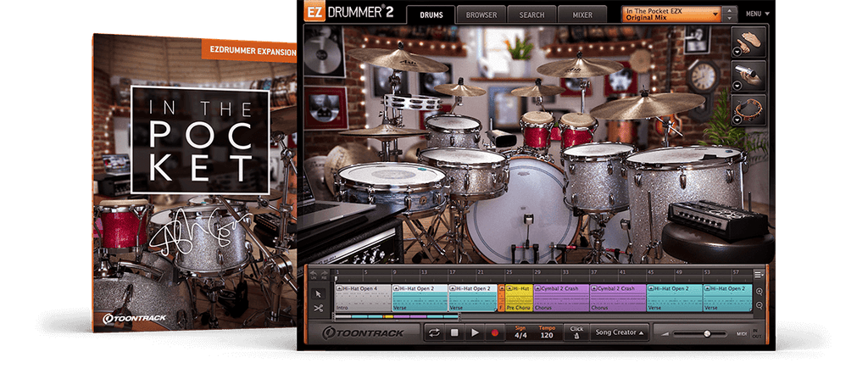Click the undo arrow above the song track

pos(314,273)
